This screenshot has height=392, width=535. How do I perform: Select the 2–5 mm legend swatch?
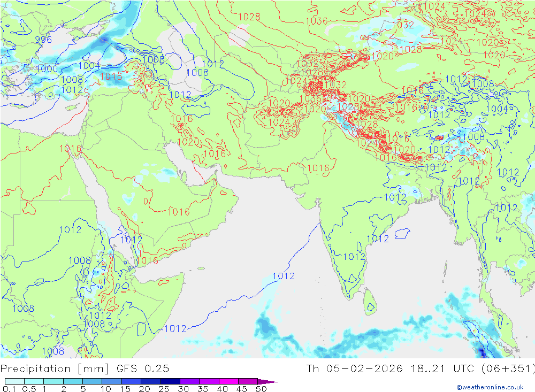(x=73, y=381)
